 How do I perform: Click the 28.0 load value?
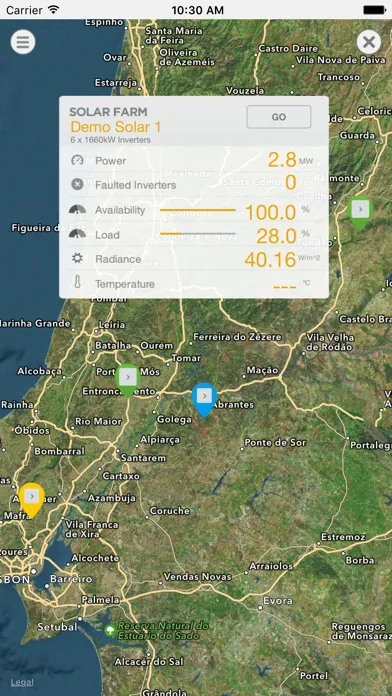[276, 237]
